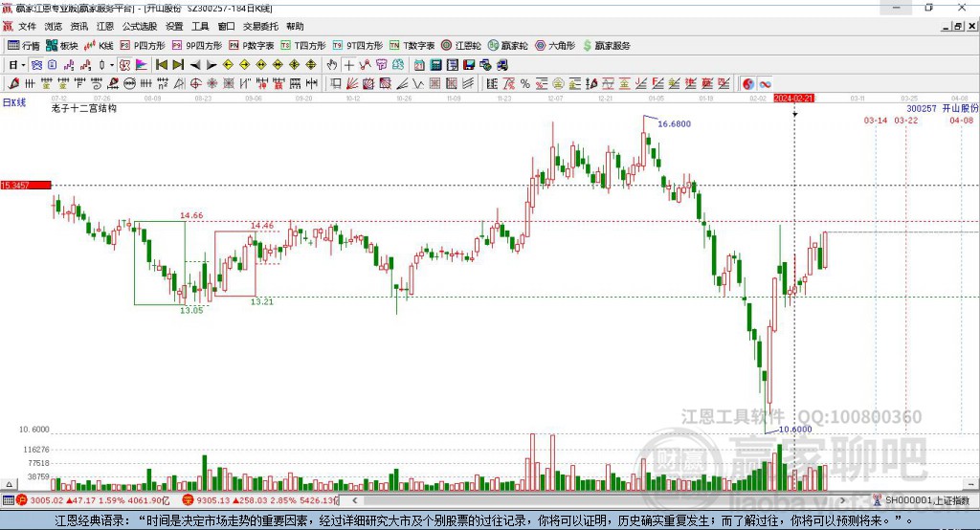Click the floppy disk save icon

tap(469, 65)
